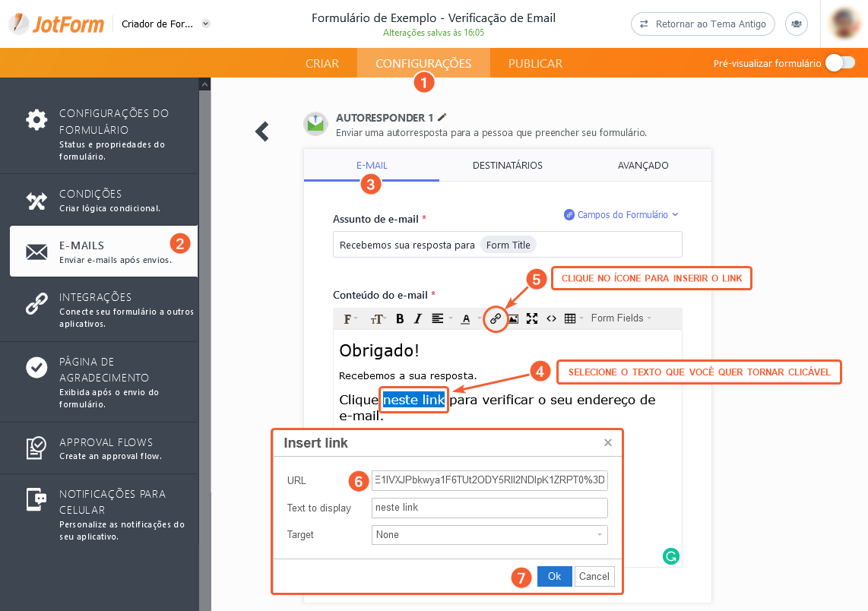Viewport: 868px width, 611px height.
Task: Close the Insert link dialog
Action: tap(607, 442)
